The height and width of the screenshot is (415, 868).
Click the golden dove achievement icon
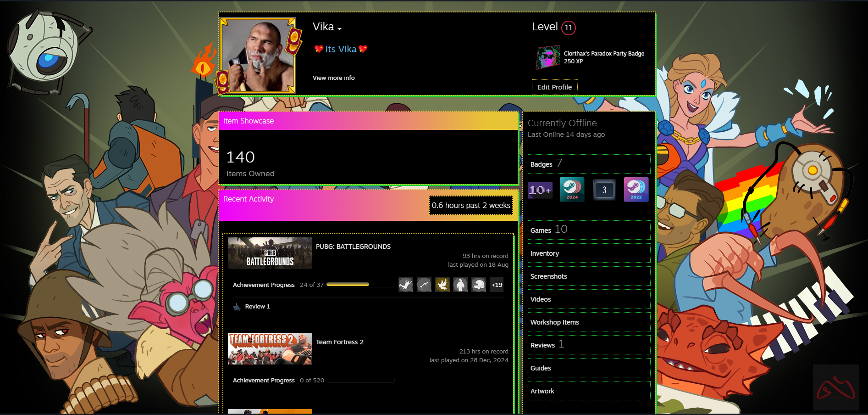tap(442, 285)
